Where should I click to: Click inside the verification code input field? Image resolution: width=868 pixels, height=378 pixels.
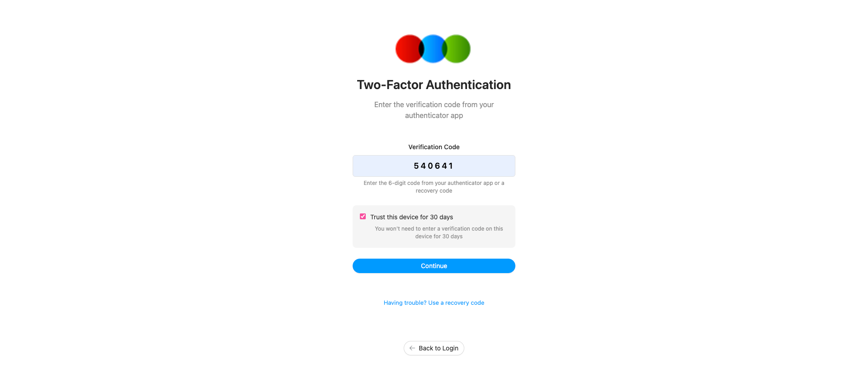point(434,166)
